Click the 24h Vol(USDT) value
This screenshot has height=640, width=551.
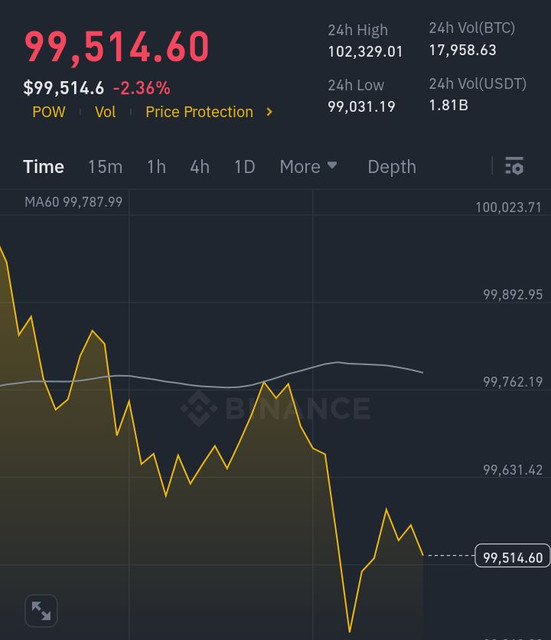coord(449,105)
